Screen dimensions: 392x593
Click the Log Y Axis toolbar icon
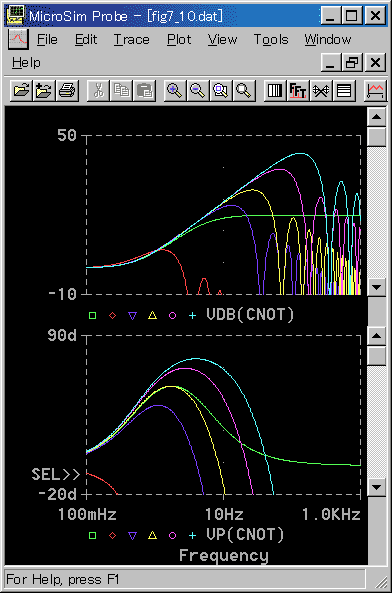tap(344, 90)
